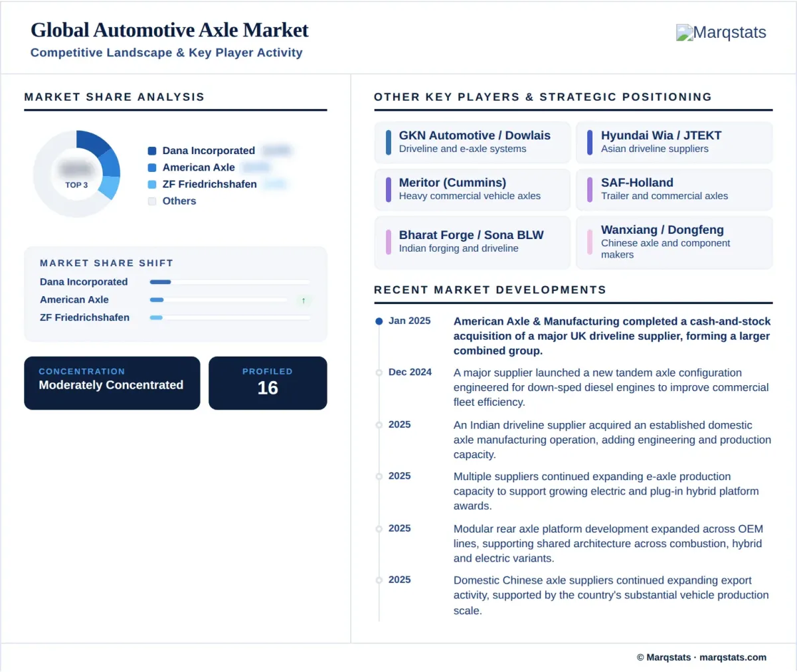Click the MARKET SHARE ANALYSIS heading
797x672 pixels.
click(114, 97)
